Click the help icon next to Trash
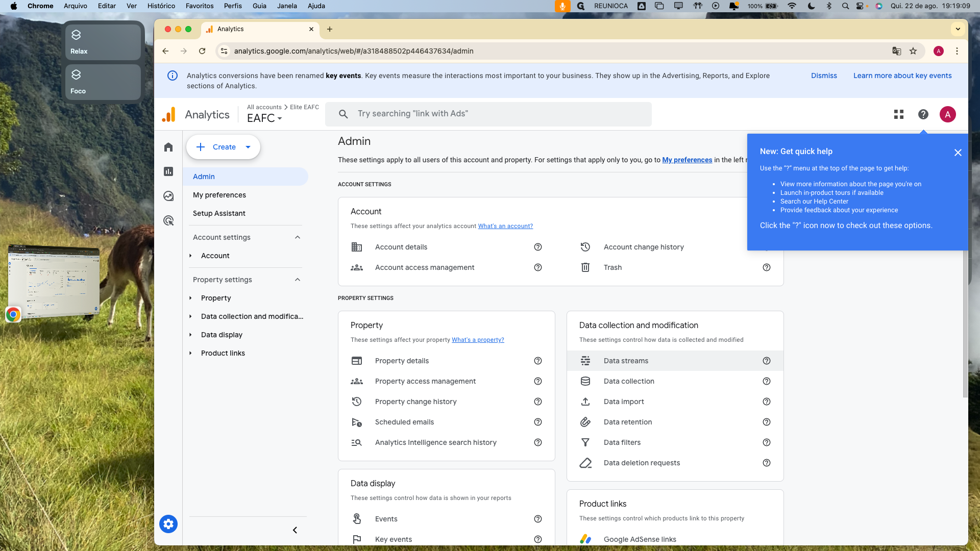This screenshot has height=551, width=980. pyautogui.click(x=767, y=267)
